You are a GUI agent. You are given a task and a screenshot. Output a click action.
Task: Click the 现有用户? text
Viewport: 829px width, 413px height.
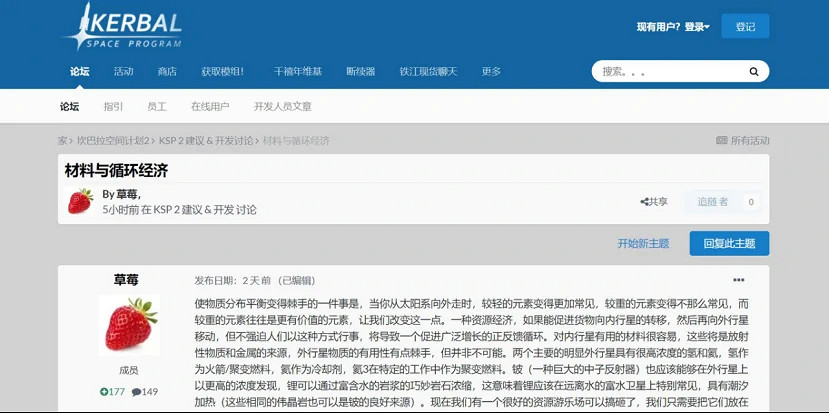659,26
